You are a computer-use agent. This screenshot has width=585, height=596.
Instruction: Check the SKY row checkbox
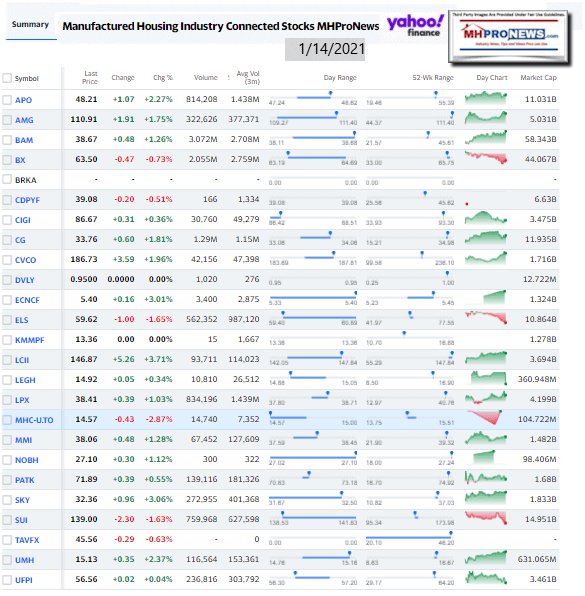(7, 500)
